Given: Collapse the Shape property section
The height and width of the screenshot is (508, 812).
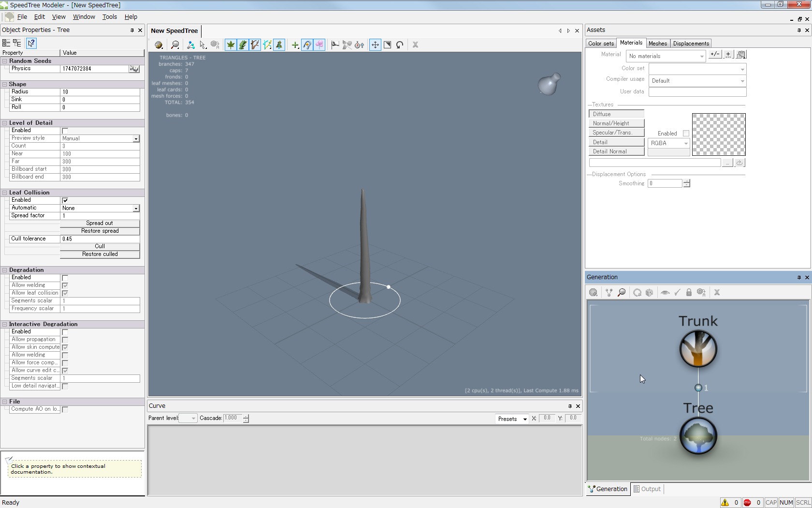Looking at the screenshot, I should coord(5,84).
